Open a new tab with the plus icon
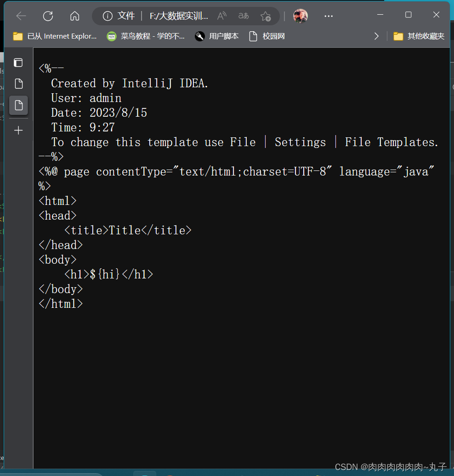This screenshot has width=454, height=476. click(18, 130)
